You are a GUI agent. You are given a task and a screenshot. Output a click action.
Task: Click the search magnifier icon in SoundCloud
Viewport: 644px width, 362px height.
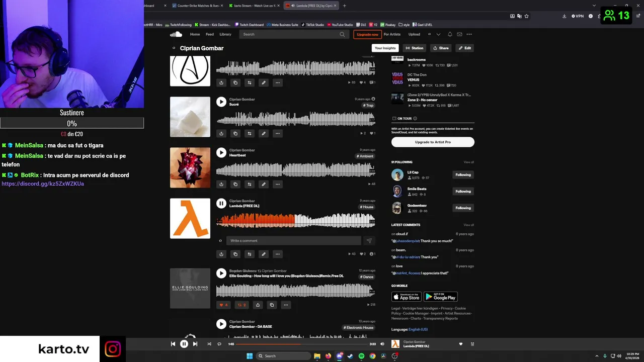pos(342,34)
